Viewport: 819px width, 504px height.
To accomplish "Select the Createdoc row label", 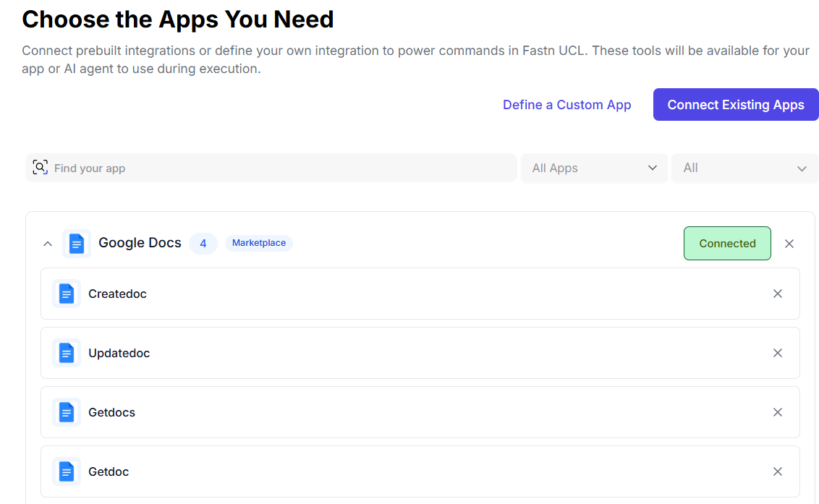I will 117,294.
